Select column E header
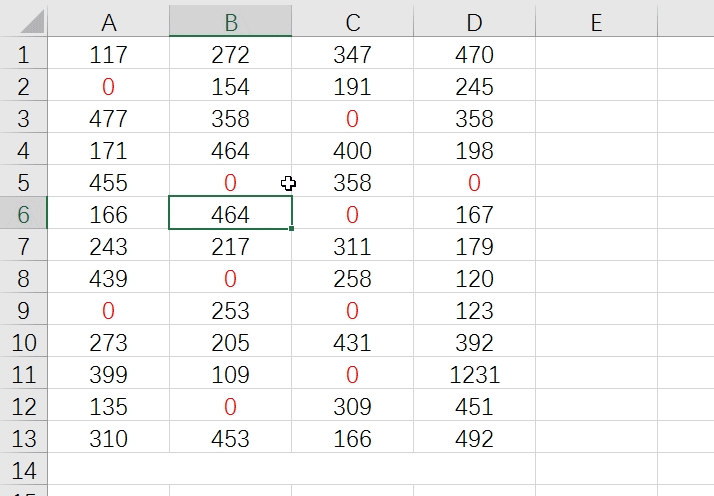The height and width of the screenshot is (496, 714). point(596,23)
